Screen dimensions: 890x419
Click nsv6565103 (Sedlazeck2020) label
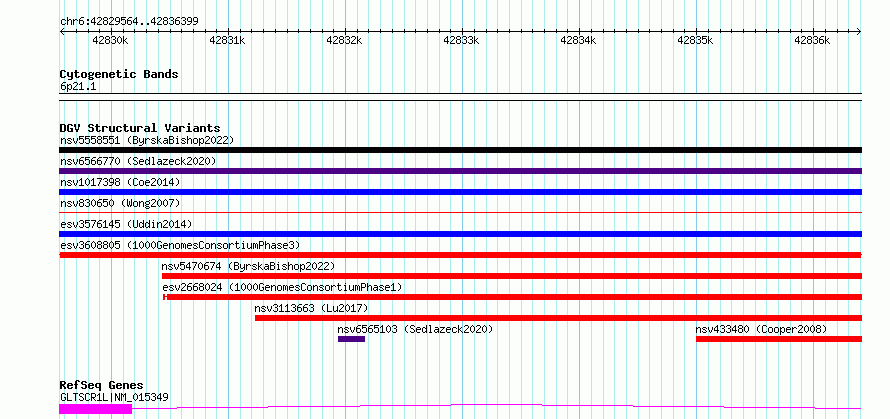pos(415,329)
